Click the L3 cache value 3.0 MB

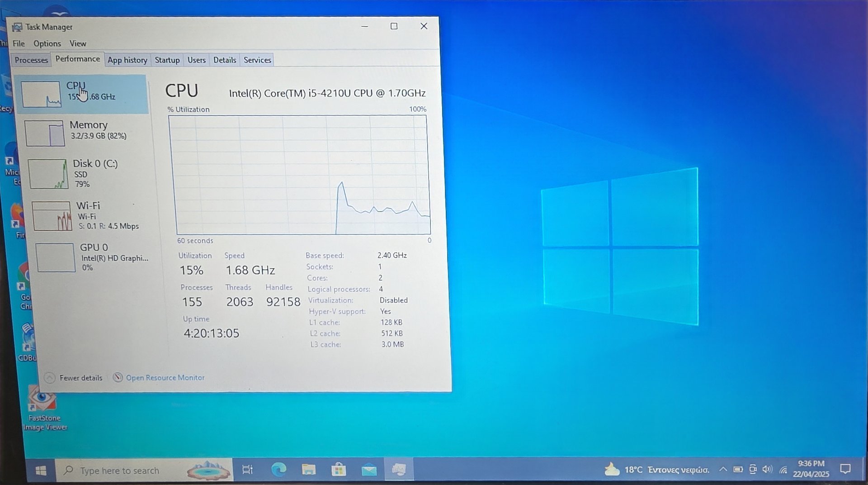coord(393,344)
